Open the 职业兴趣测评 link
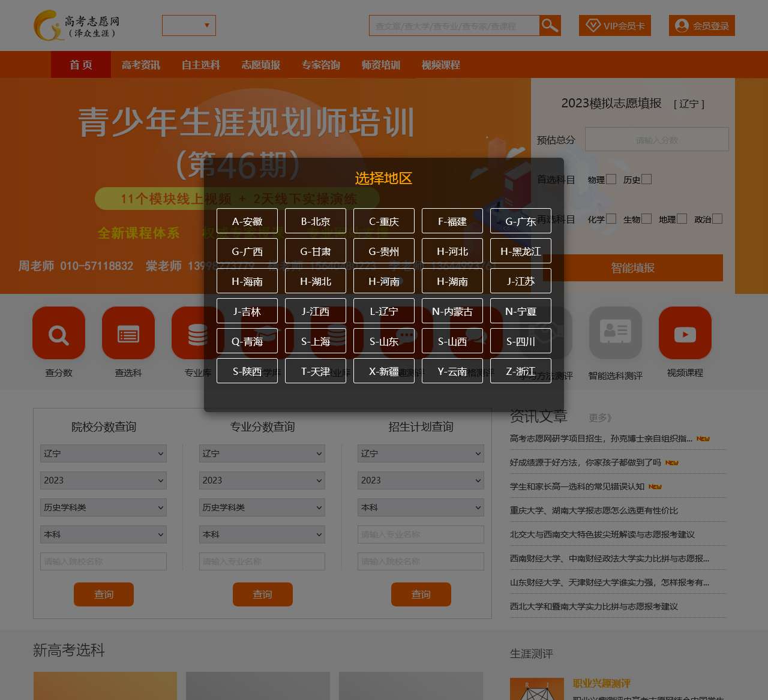This screenshot has width=768, height=700. 602,683
